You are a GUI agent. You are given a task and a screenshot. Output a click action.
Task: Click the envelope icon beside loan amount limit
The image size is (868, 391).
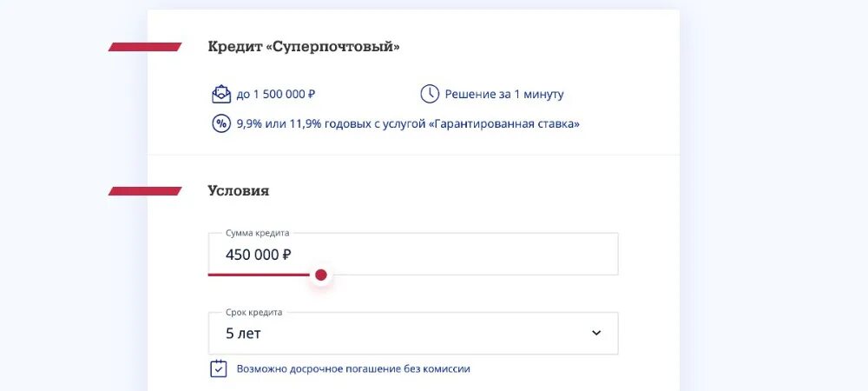(x=221, y=94)
